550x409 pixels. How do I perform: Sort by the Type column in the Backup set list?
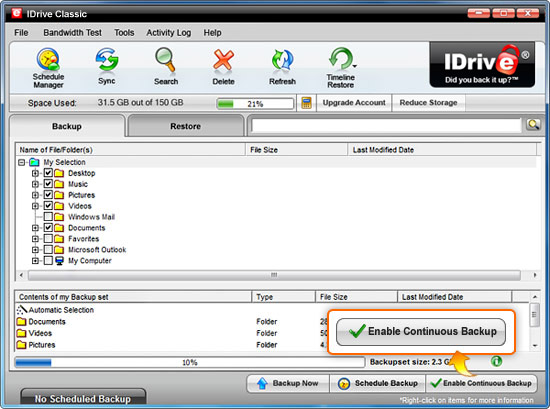point(283,297)
